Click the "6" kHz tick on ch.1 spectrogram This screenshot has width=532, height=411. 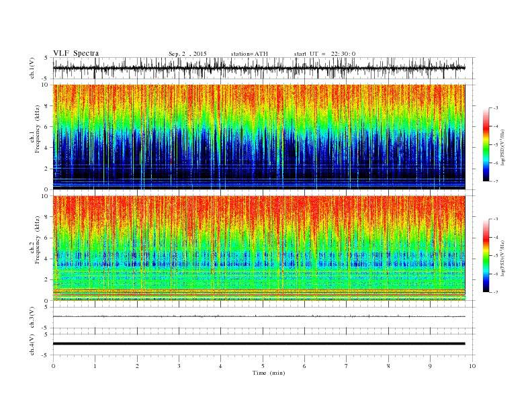pyautogui.click(x=46, y=127)
